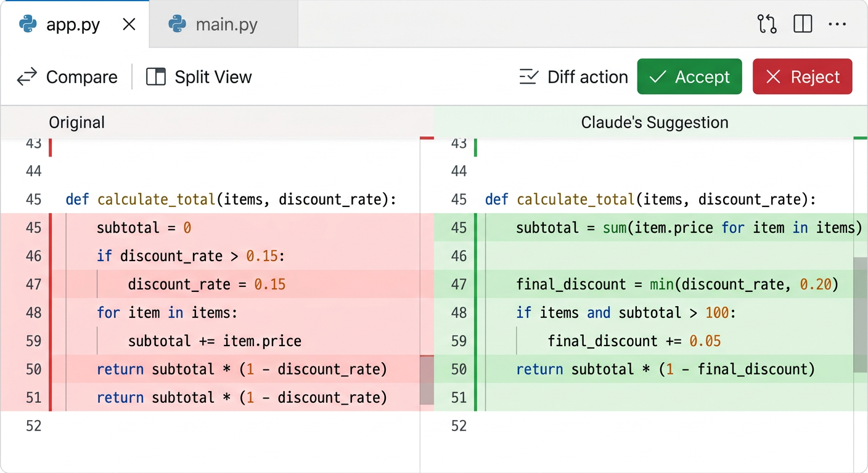Toggle the Split View mode
This screenshot has width=868, height=473.
(213, 77)
